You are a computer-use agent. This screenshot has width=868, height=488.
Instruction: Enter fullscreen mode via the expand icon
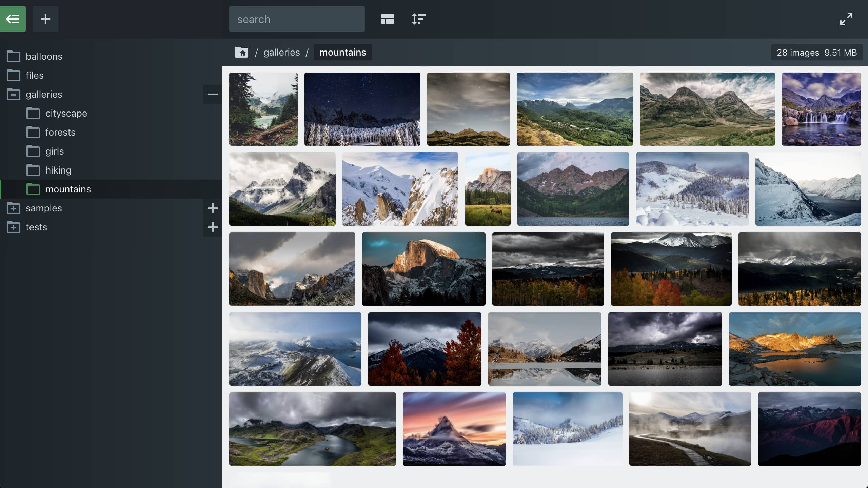point(846,19)
